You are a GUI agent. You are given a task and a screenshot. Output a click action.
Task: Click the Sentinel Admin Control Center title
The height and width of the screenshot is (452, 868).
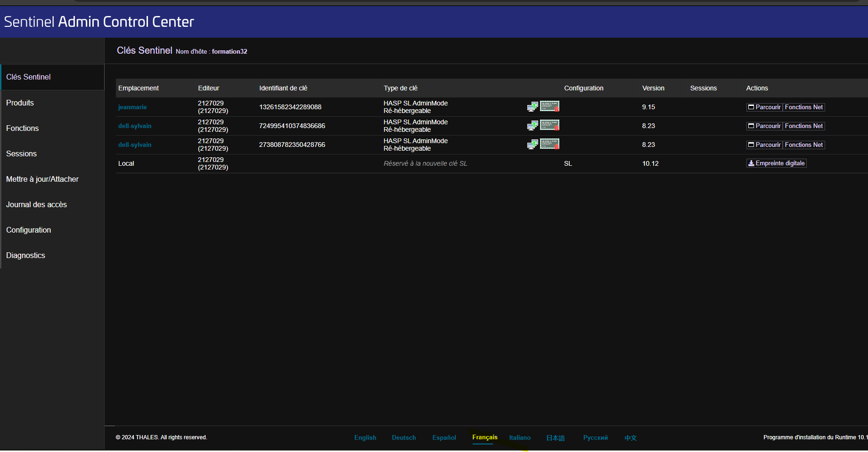coord(99,22)
